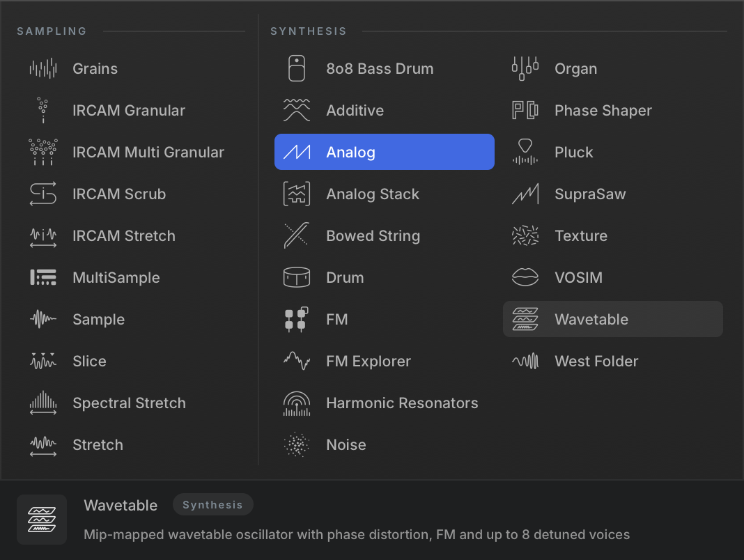Pick the Pluck plectrum icon

[525, 152]
